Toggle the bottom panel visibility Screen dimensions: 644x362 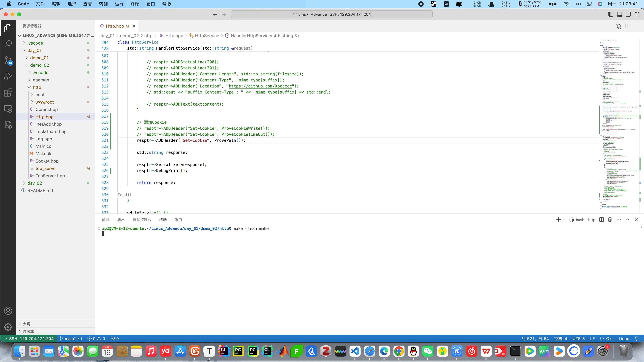tap(620, 14)
